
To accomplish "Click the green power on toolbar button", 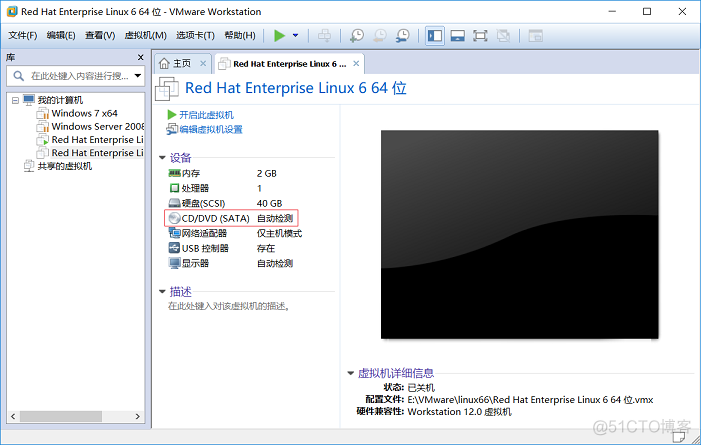I will (280, 35).
